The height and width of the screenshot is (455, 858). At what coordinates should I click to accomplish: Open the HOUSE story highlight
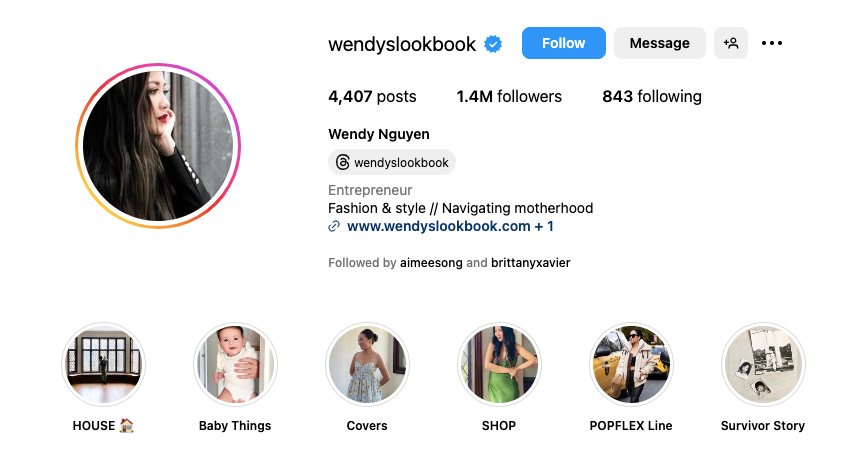click(x=104, y=365)
